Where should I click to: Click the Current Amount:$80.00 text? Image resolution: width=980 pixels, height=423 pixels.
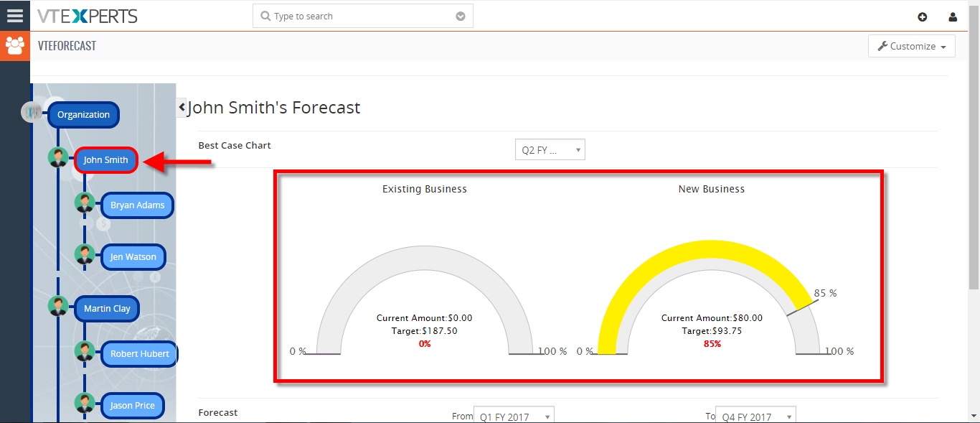(x=712, y=318)
